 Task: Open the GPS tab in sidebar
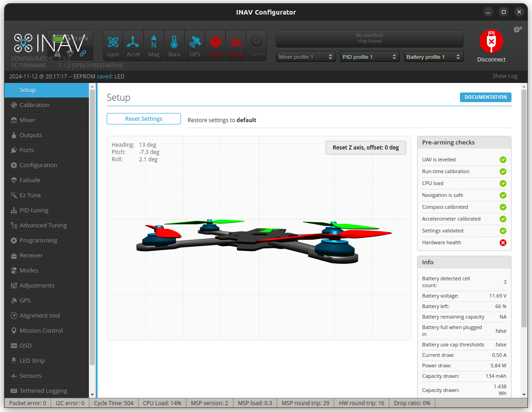coord(47,300)
